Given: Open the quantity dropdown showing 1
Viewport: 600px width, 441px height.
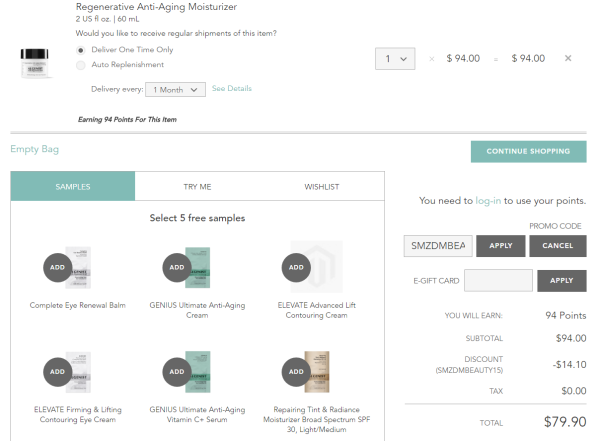Looking at the screenshot, I should coord(395,59).
